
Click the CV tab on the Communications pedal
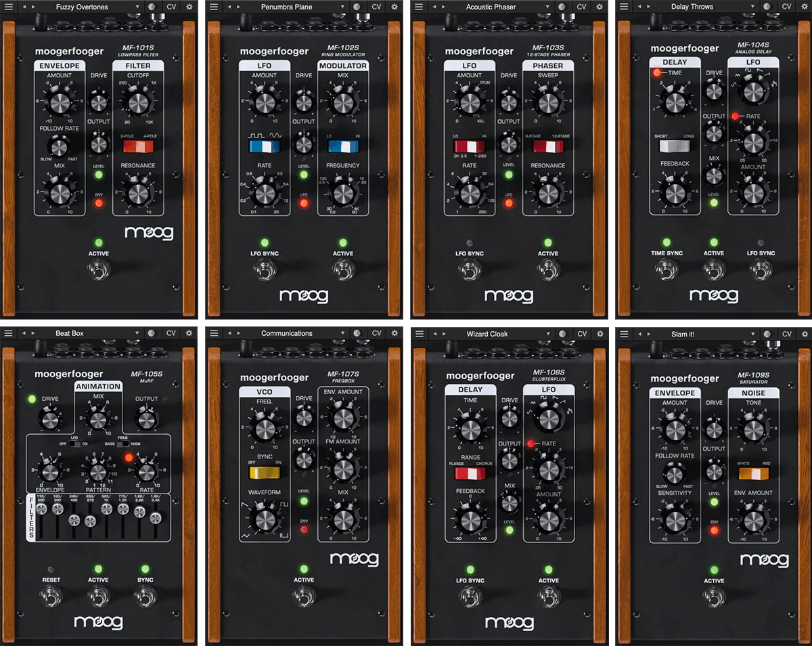pyautogui.click(x=376, y=333)
